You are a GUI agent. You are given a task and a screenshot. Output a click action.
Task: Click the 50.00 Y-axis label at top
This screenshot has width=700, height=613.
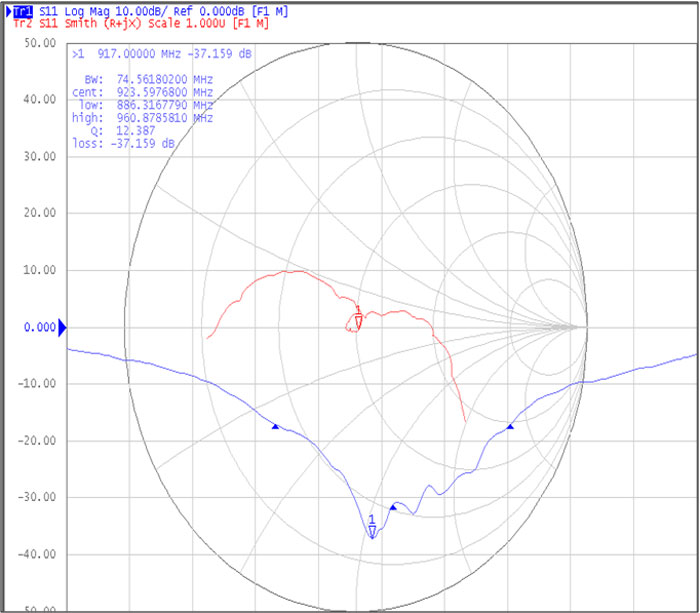[x=40, y=43]
